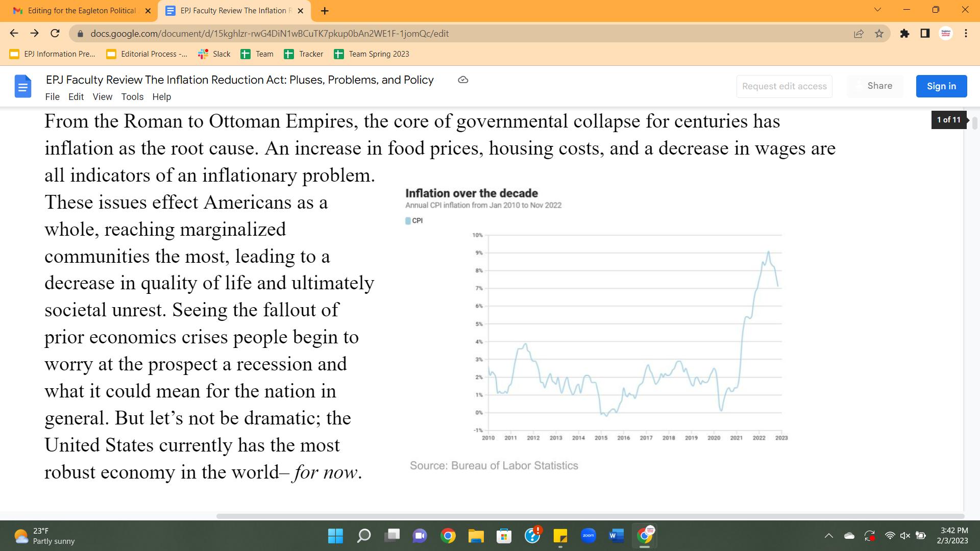
Task: Toggle the Chrome side panel icon
Action: 925,34
